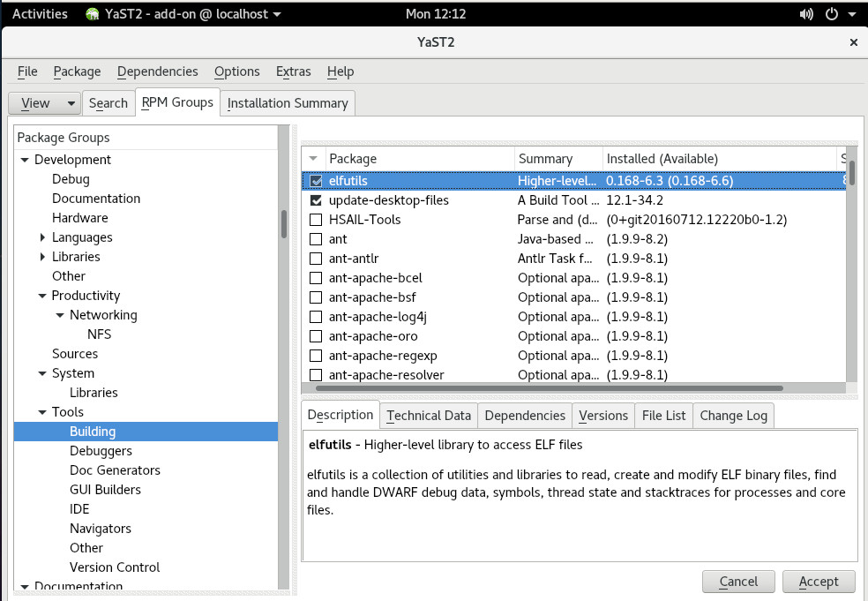Click the package list horizontal scrollbar
Screen dimensions: 868x601
(547, 387)
